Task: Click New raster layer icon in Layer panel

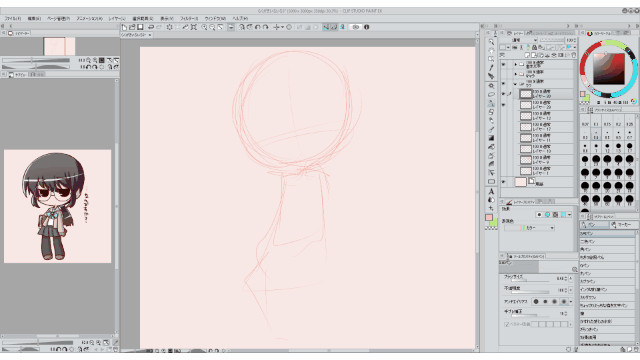Action: coord(527,55)
